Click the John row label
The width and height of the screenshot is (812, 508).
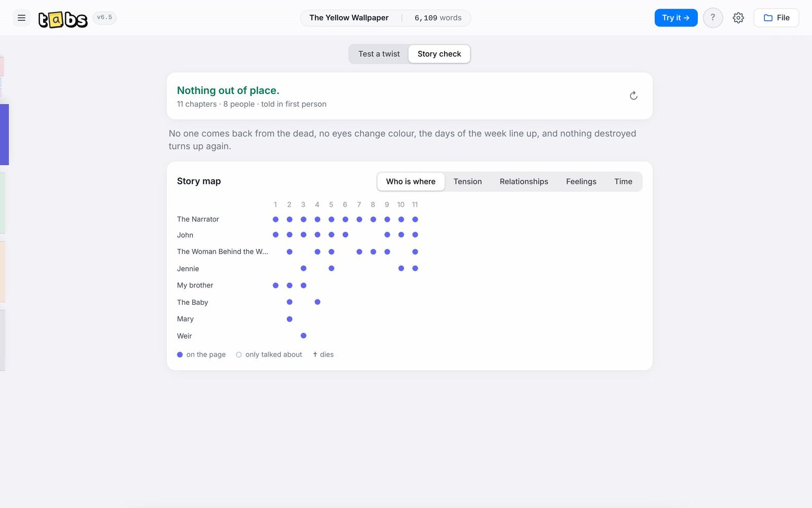pyautogui.click(x=185, y=235)
